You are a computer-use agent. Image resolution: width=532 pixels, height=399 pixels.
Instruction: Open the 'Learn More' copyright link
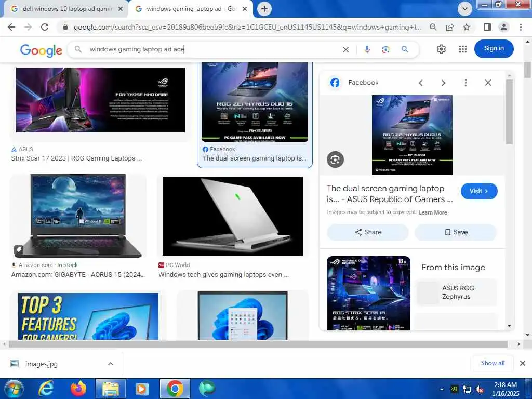point(433,212)
